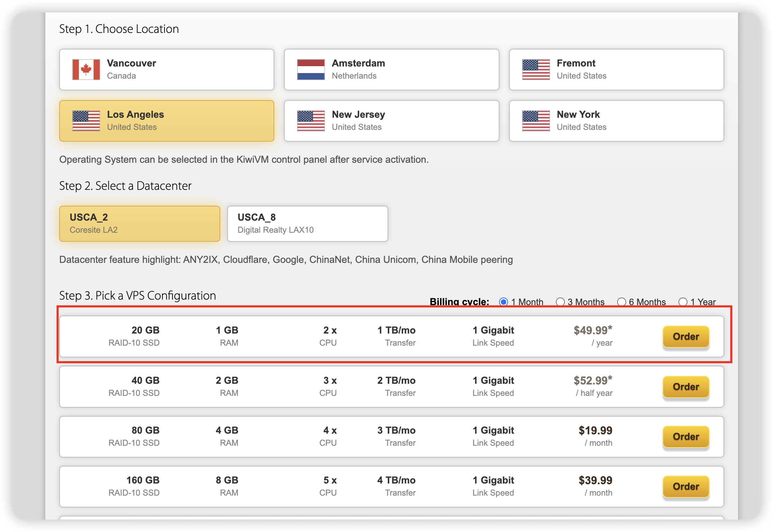Click the US flag icon beside New Jersey

click(x=311, y=121)
